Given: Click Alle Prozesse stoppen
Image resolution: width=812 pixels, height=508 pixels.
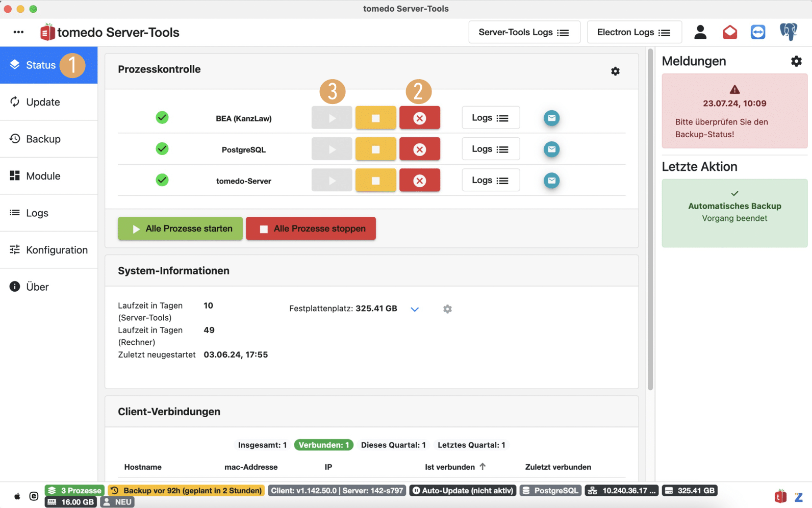Looking at the screenshot, I should (311, 228).
